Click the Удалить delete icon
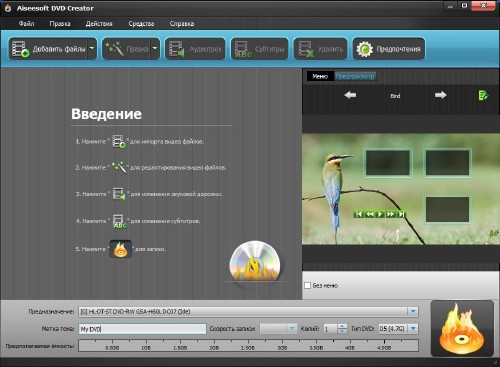 click(306, 49)
